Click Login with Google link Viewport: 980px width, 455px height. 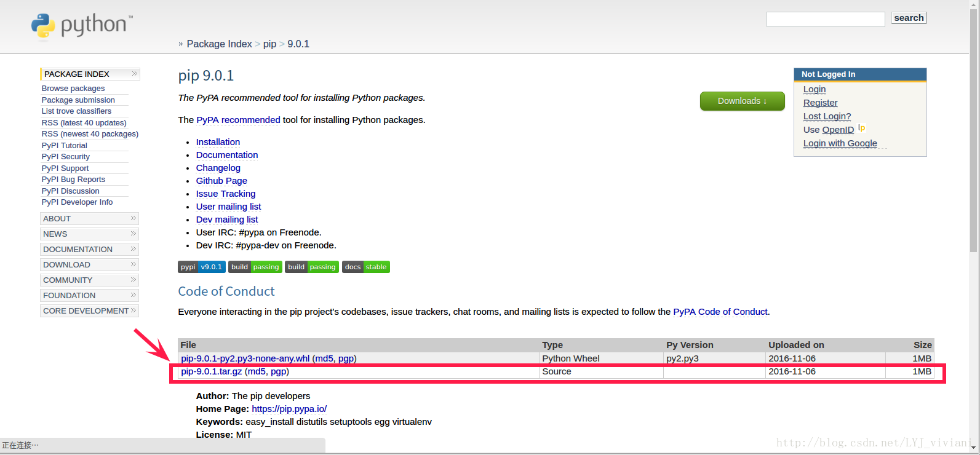pos(840,143)
